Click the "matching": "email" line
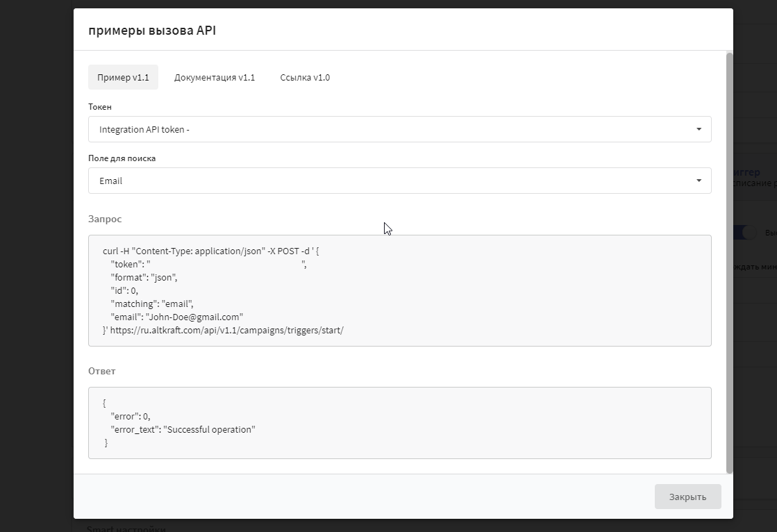This screenshot has height=532, width=777. point(151,304)
